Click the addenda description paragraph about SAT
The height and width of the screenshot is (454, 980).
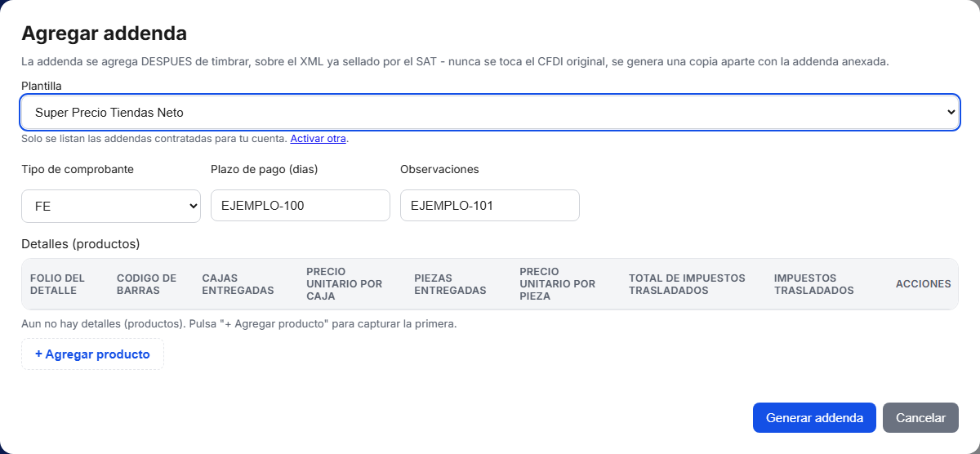[454, 61]
